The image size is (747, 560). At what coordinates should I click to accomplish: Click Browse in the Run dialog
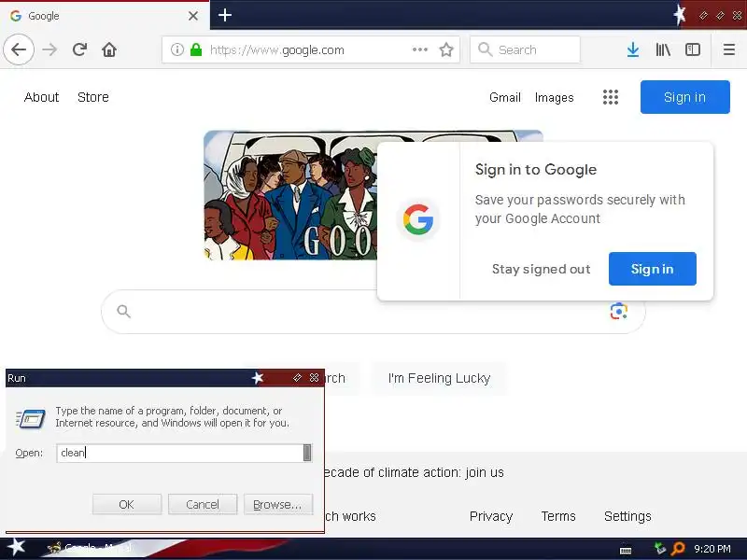(x=278, y=504)
